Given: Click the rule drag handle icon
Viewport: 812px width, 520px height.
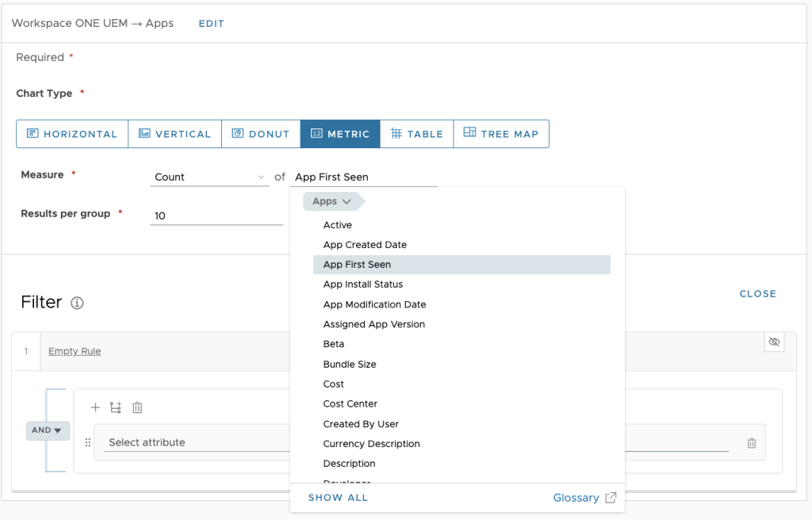Looking at the screenshot, I should click(88, 443).
